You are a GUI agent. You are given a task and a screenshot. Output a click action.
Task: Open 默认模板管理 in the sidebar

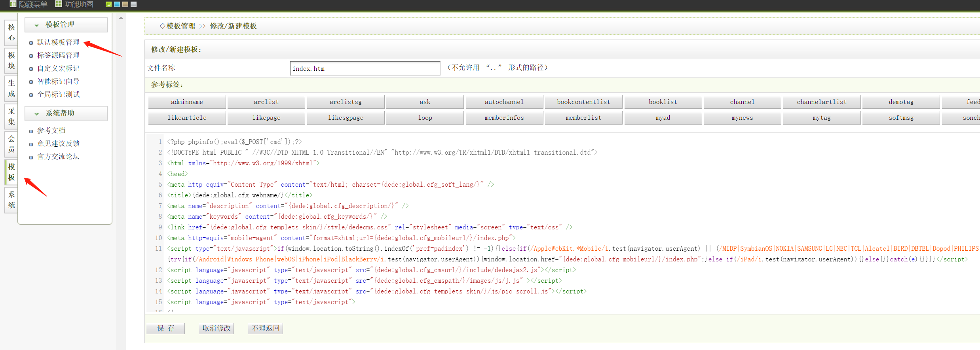click(x=58, y=42)
